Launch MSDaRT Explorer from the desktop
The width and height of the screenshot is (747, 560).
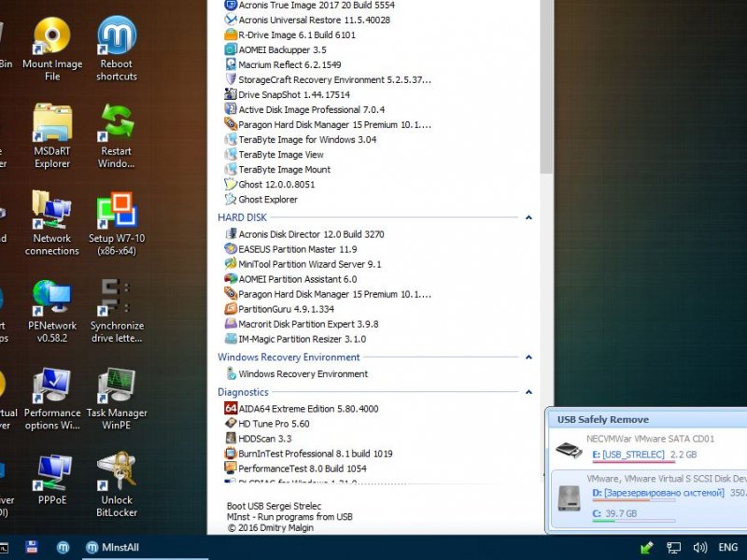click(52, 136)
